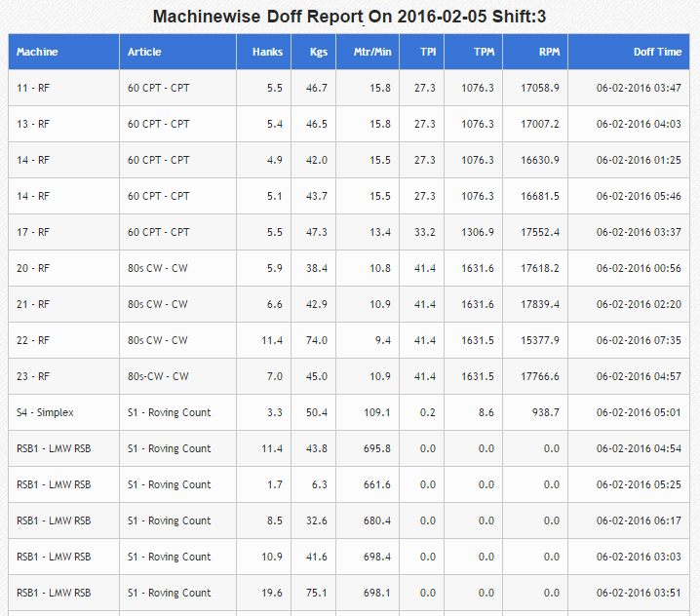This screenshot has width=700, height=616.
Task: Click Mtr/Min value 698.1
Action: (377, 593)
